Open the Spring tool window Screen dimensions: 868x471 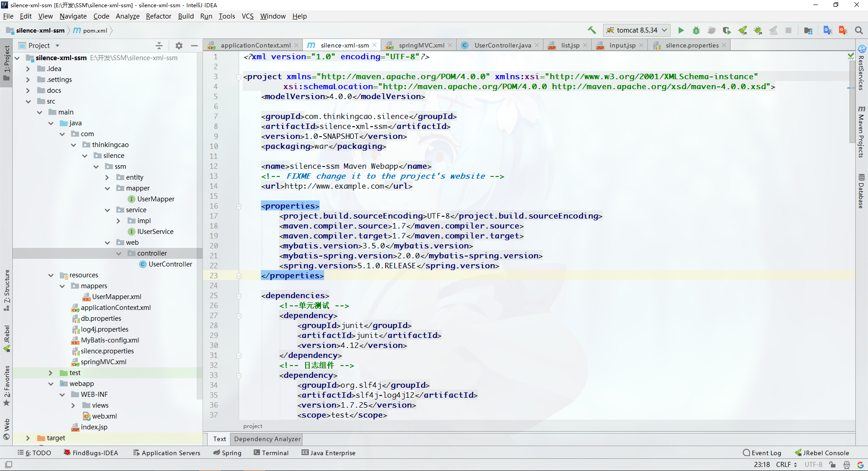tap(227, 453)
